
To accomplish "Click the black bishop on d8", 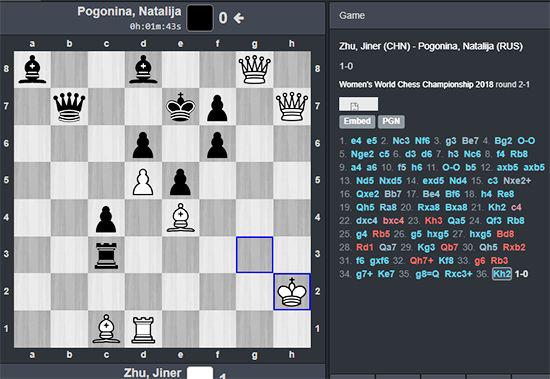I will click(143, 69).
